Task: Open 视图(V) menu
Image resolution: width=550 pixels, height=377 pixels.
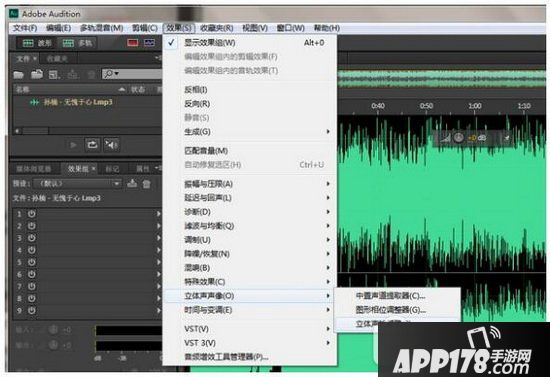Action: click(x=255, y=28)
